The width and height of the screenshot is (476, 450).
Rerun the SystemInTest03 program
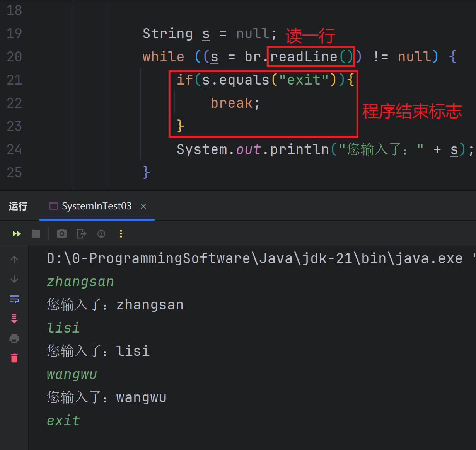click(16, 233)
